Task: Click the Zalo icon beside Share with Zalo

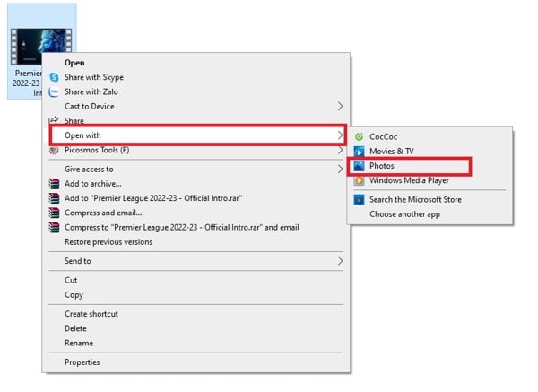Action: coord(54,92)
